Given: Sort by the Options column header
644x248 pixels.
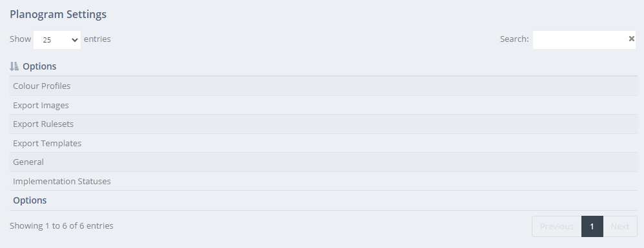Looking at the screenshot, I should coord(39,66).
